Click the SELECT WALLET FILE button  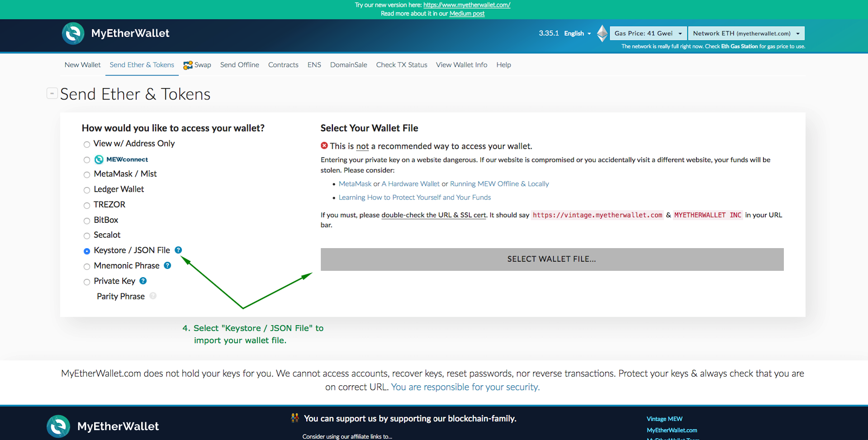coord(552,259)
